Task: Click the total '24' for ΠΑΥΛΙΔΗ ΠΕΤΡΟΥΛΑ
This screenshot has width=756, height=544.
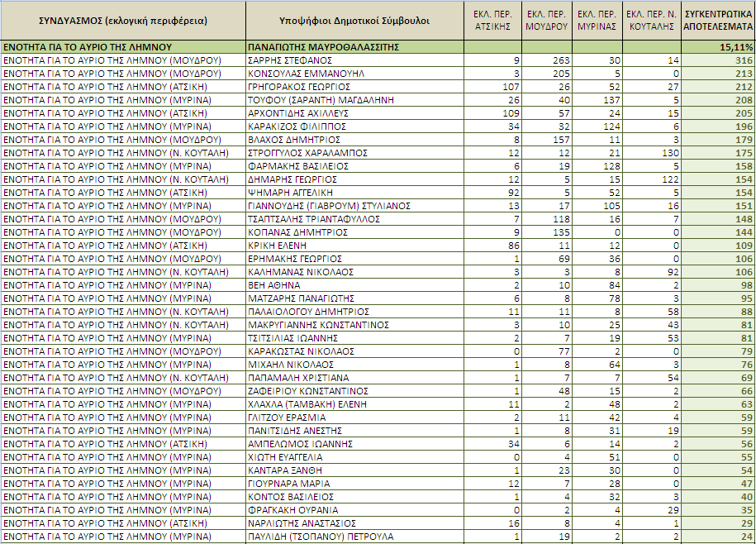Action: (747, 537)
